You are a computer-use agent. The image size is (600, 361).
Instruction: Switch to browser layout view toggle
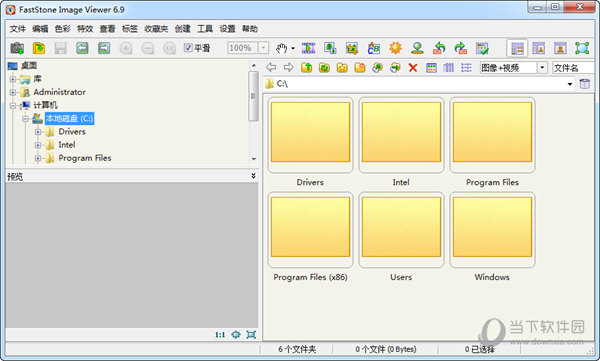pos(517,48)
